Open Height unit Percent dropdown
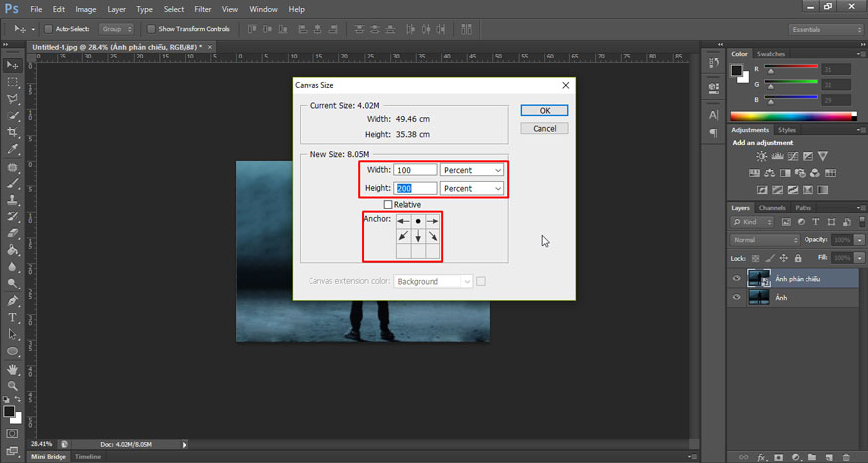Viewport: 868px width, 463px height. click(471, 188)
